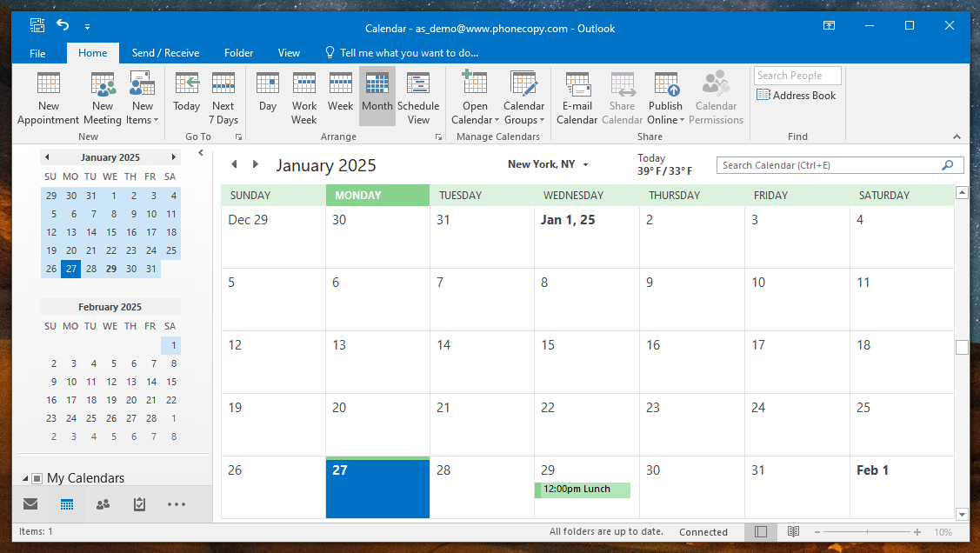Click the zoom slider in status bar
Viewport: 980px width, 553px height.
[870, 532]
